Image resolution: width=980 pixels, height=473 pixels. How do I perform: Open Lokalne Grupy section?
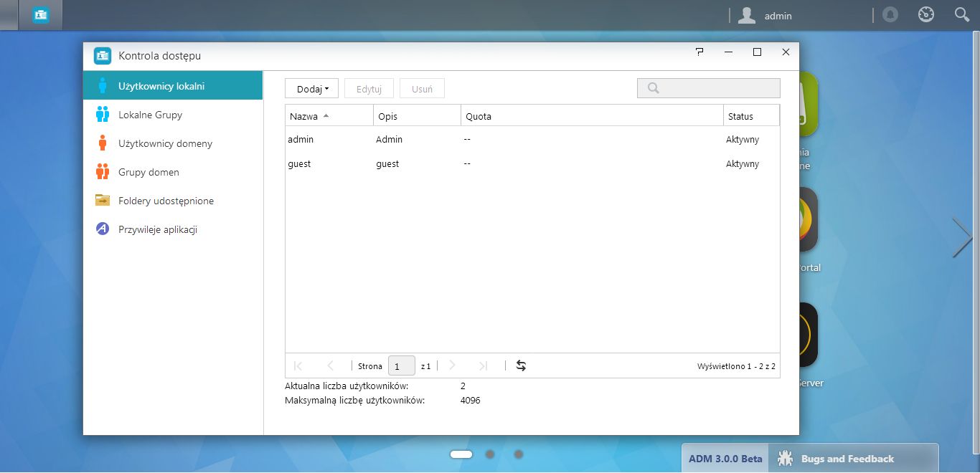click(x=173, y=115)
